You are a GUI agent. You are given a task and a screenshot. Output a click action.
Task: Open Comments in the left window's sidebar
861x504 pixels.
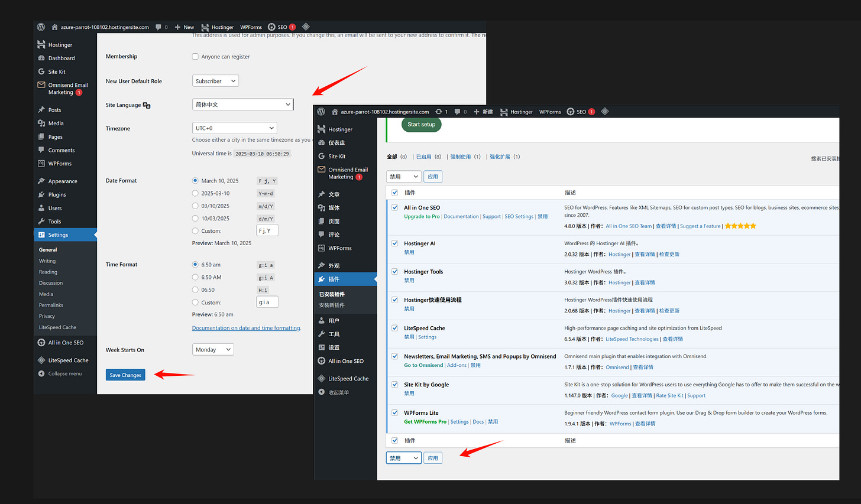(x=61, y=150)
